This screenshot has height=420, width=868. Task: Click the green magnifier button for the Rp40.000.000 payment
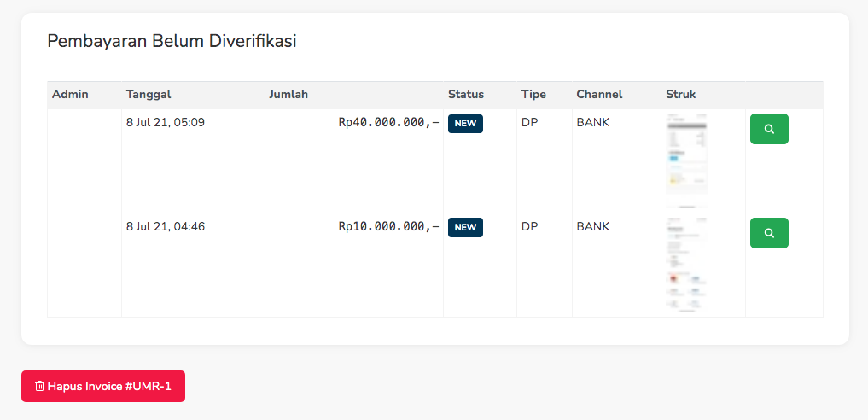click(x=768, y=129)
